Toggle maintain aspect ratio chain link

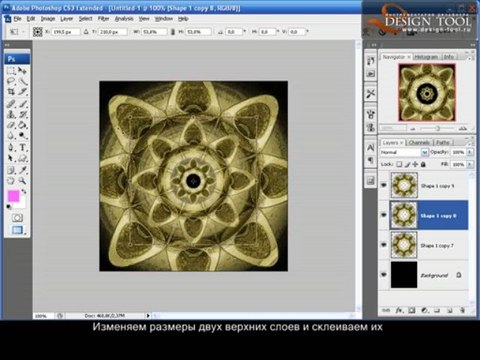(173, 32)
